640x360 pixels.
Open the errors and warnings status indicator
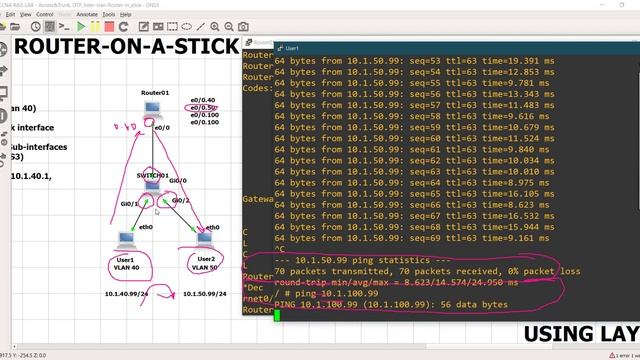(624, 356)
